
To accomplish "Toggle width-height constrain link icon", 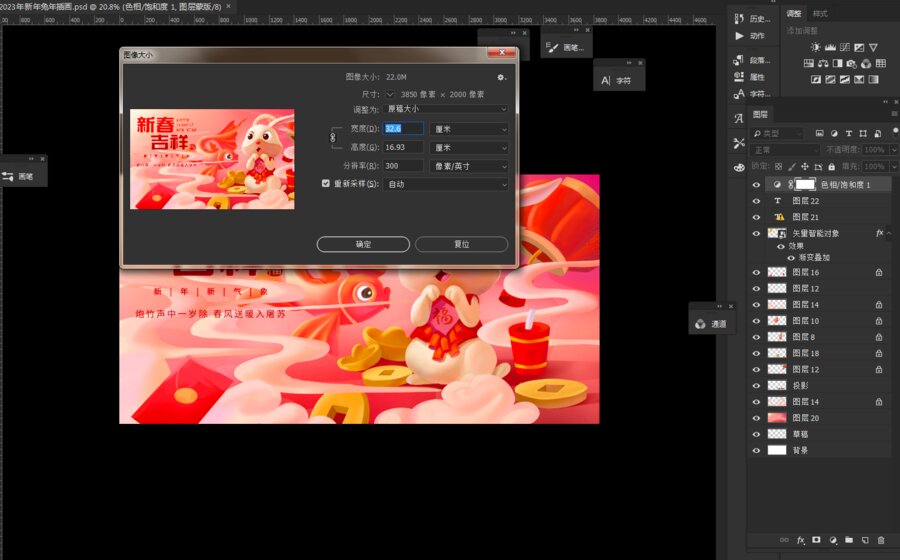I will [332, 137].
